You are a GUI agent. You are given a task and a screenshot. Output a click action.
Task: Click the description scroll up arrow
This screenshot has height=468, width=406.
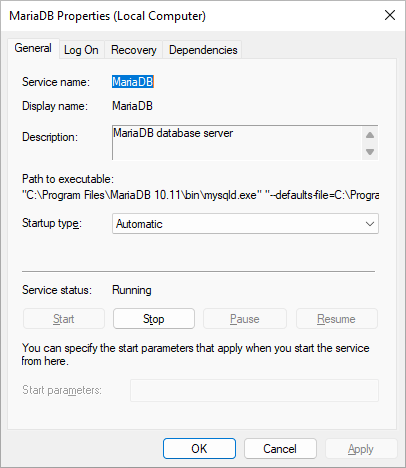[x=370, y=135]
